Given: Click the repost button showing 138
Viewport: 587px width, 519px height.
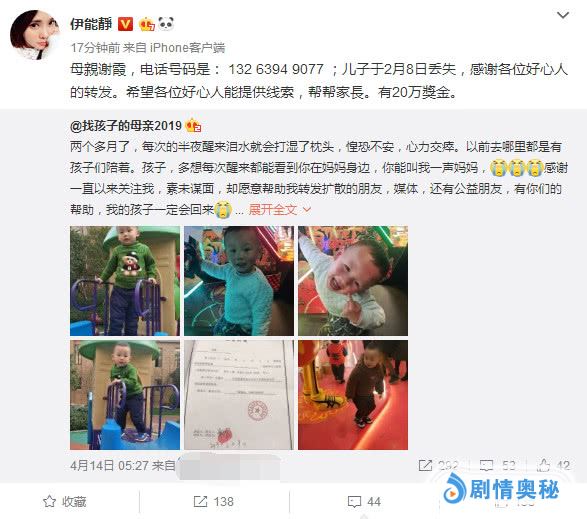Looking at the screenshot, I should point(214,501).
